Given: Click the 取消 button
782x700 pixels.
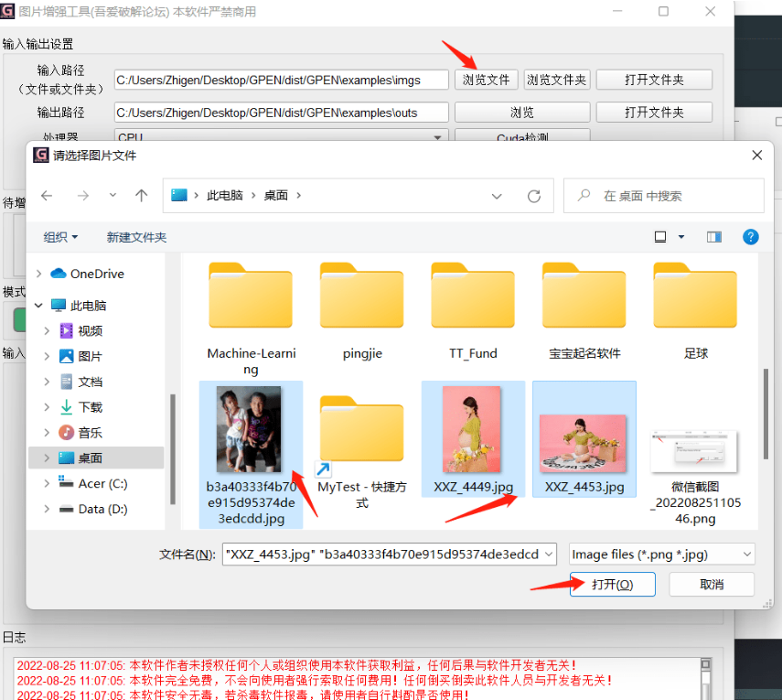Looking at the screenshot, I should pyautogui.click(x=711, y=584).
